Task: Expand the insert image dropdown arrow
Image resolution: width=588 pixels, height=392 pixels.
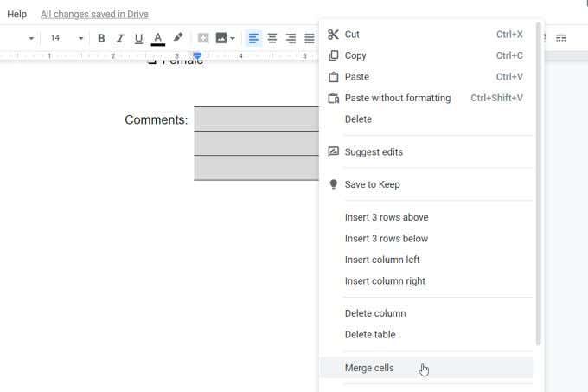Action: (233, 38)
